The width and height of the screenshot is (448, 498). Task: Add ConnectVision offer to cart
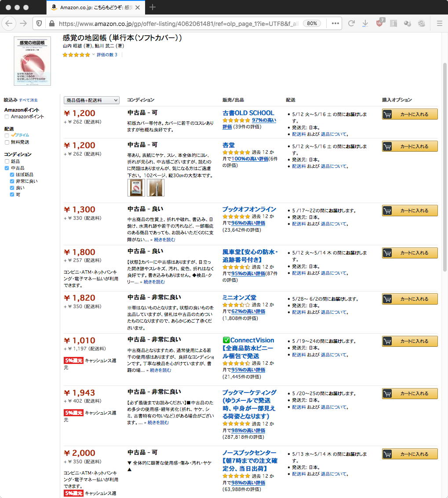[410, 341]
